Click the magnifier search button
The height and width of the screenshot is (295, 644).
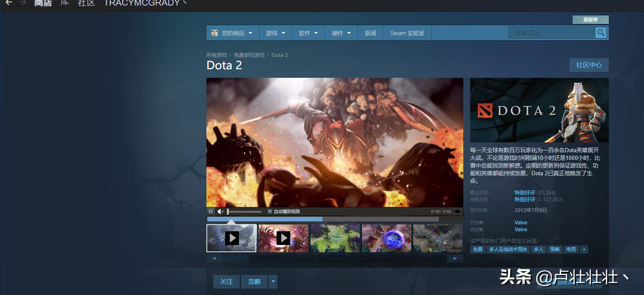click(x=601, y=33)
